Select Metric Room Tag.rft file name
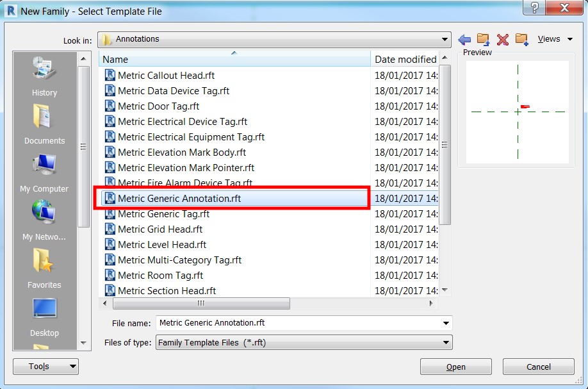This screenshot has width=588, height=389. click(160, 276)
